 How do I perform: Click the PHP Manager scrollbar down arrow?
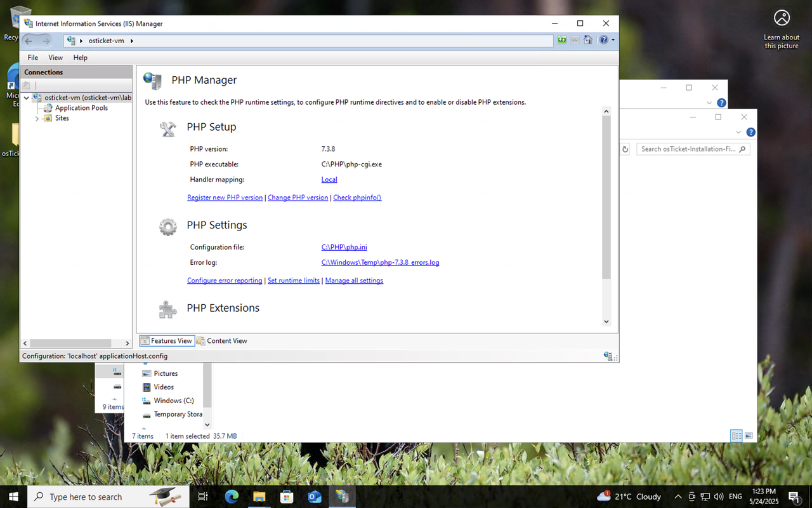click(606, 322)
